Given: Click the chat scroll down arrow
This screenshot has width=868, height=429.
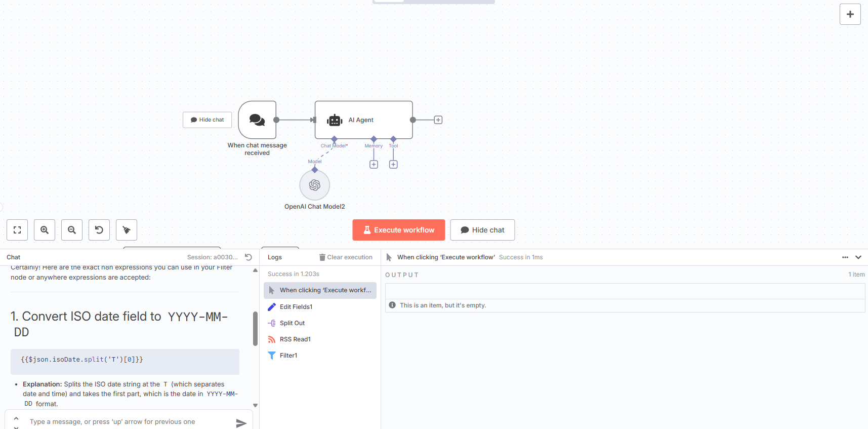Looking at the screenshot, I should (256, 405).
